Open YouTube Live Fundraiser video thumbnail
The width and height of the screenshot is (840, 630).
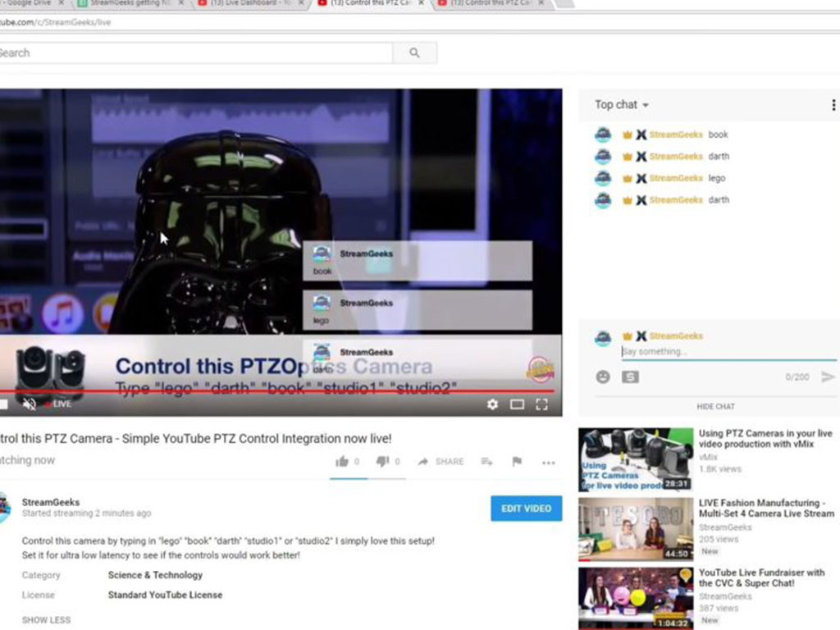(636, 598)
